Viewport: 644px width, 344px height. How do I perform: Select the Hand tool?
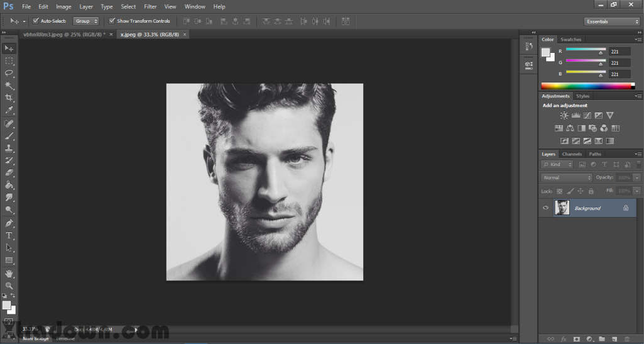pyautogui.click(x=9, y=274)
